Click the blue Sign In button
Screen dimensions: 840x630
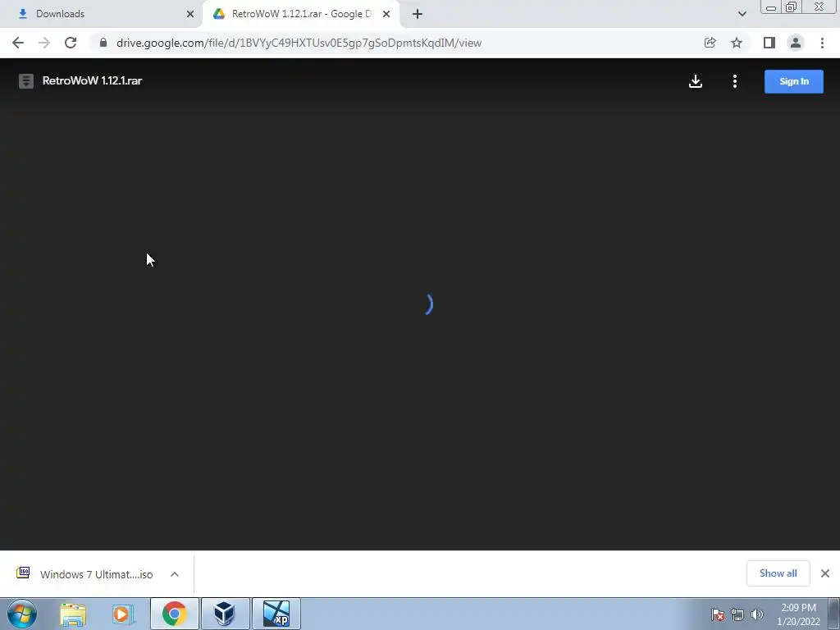793,81
